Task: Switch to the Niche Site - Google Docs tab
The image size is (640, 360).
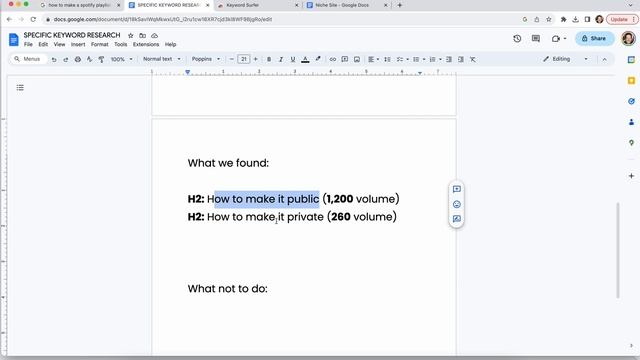Action: pos(346,5)
